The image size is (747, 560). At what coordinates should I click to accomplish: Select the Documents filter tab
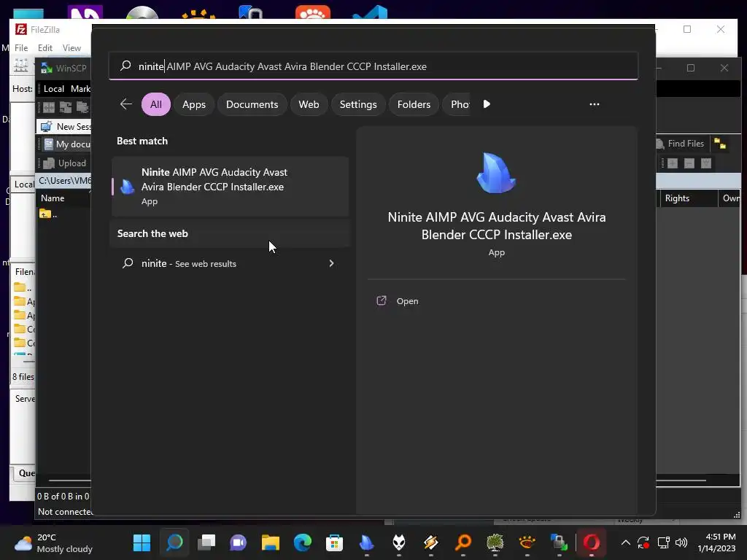coord(252,104)
